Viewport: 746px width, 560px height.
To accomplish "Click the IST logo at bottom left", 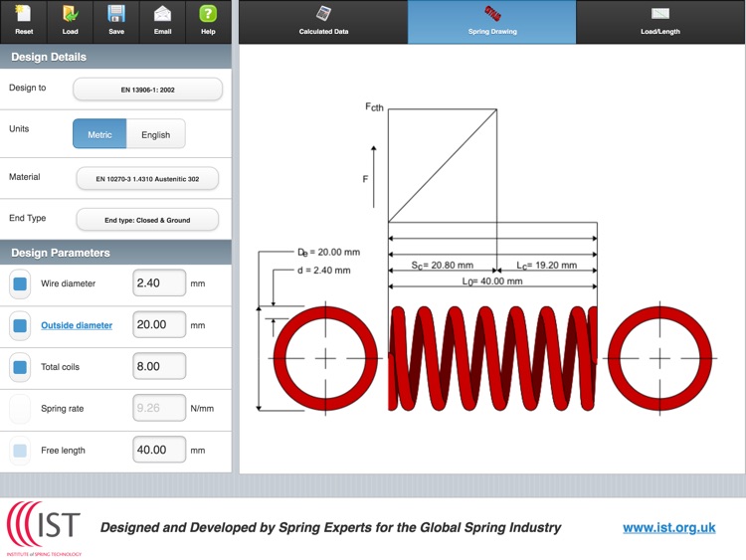I will pyautogui.click(x=47, y=527).
